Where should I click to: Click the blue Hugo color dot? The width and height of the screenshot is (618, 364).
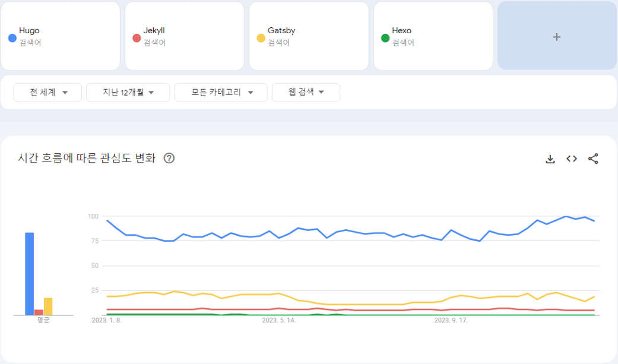12,38
